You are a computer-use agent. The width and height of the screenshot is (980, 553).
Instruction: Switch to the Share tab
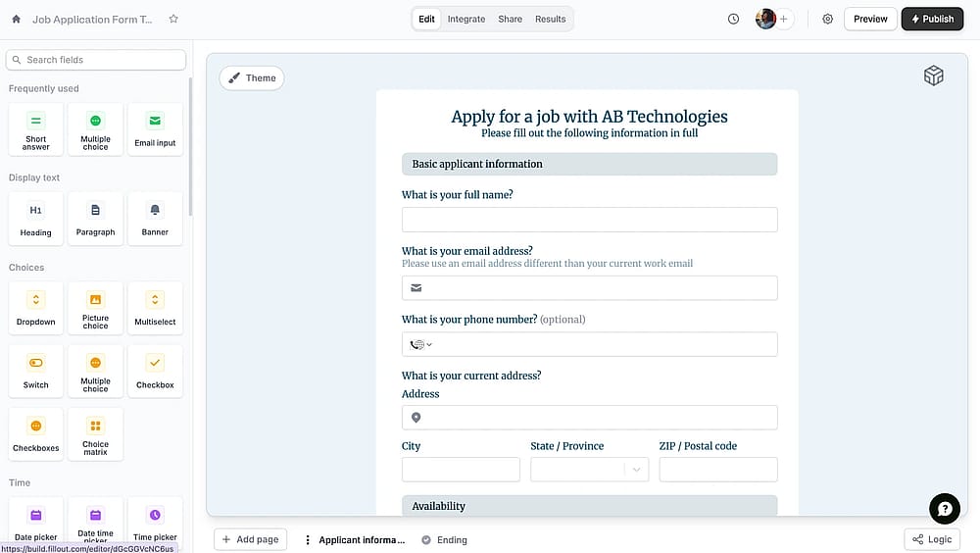point(510,19)
